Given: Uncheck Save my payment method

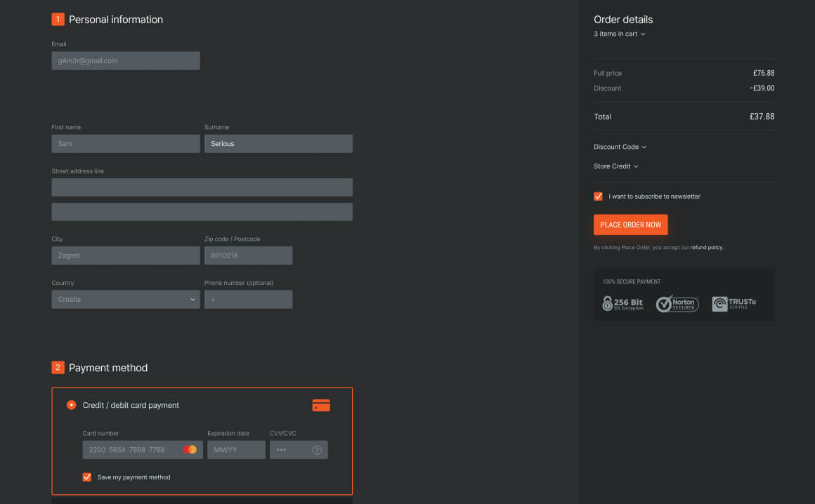Looking at the screenshot, I should pos(86,477).
